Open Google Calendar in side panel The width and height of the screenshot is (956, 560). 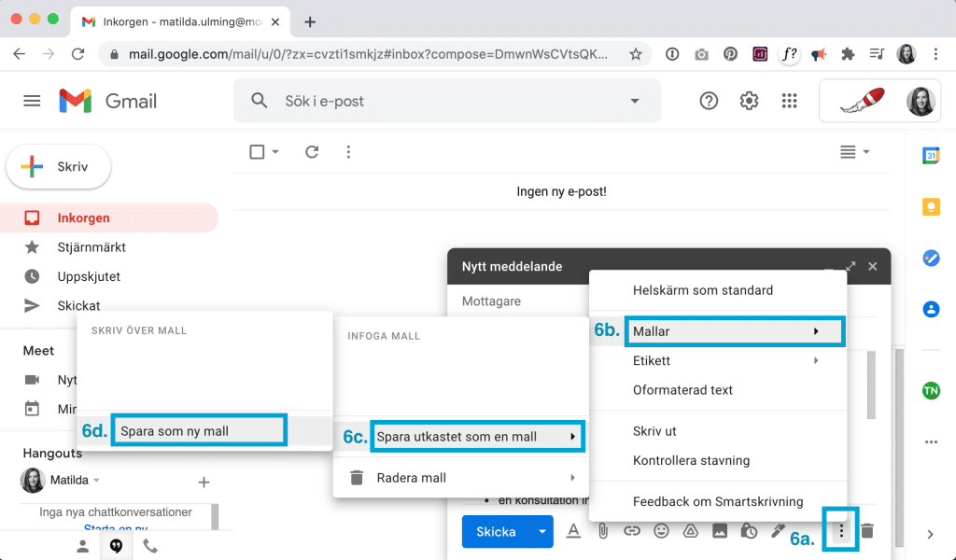pos(930,156)
